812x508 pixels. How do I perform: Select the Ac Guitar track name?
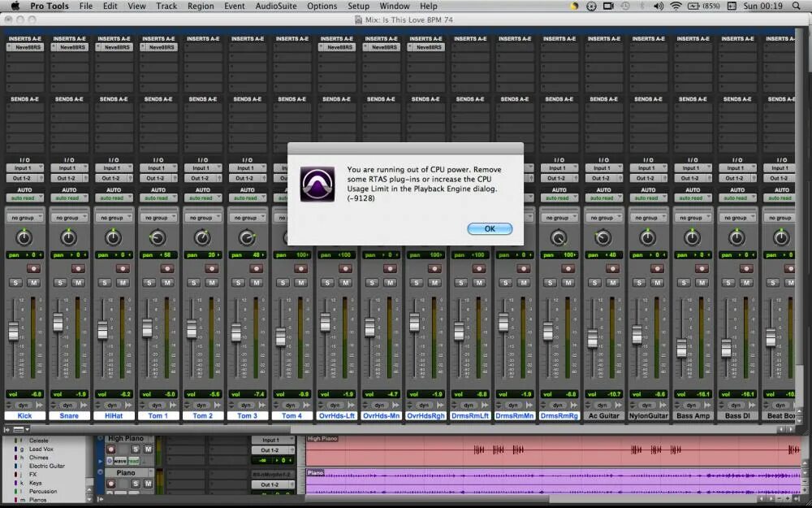click(x=604, y=415)
